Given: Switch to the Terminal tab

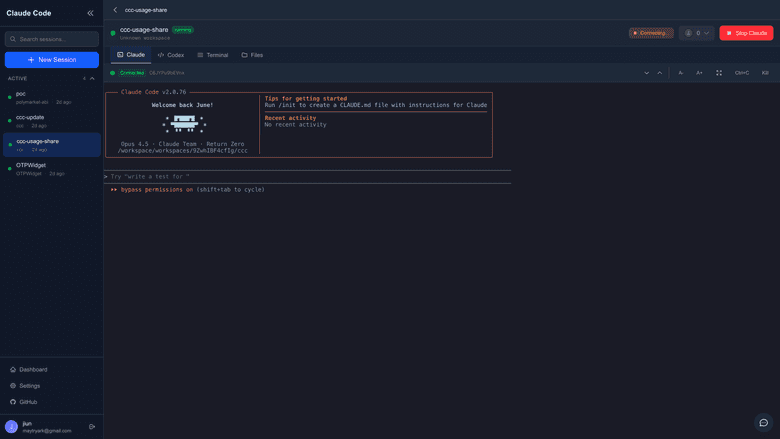Looking at the screenshot, I should pyautogui.click(x=213, y=55).
